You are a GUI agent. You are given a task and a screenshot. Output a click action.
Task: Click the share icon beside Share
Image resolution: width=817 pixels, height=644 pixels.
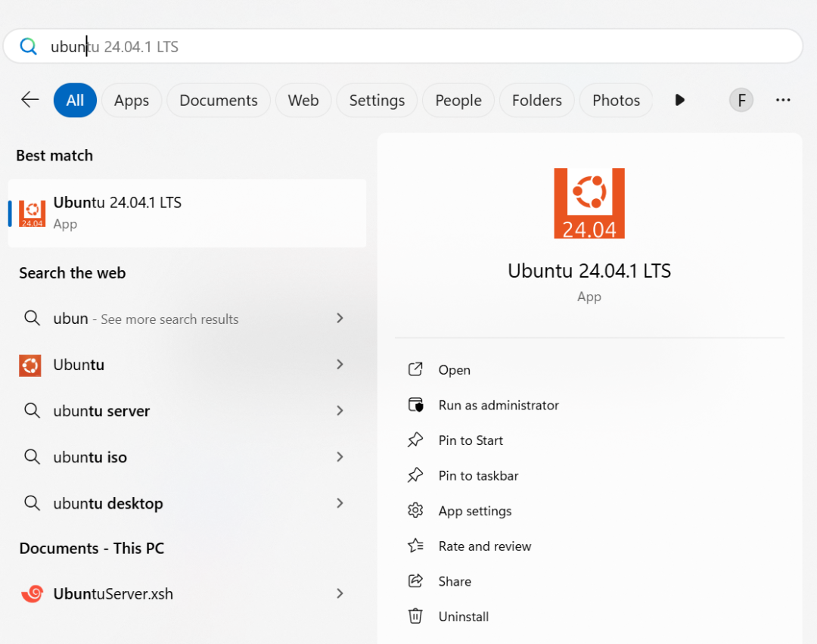pos(415,580)
